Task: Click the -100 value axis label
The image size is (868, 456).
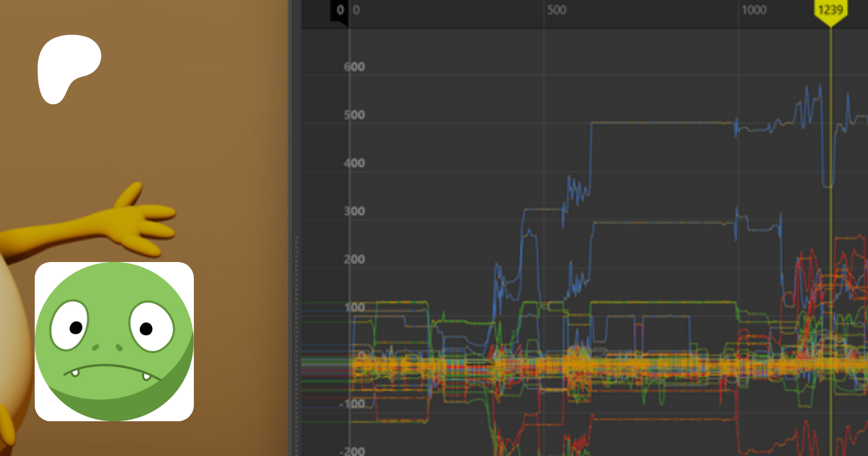Action: (353, 403)
